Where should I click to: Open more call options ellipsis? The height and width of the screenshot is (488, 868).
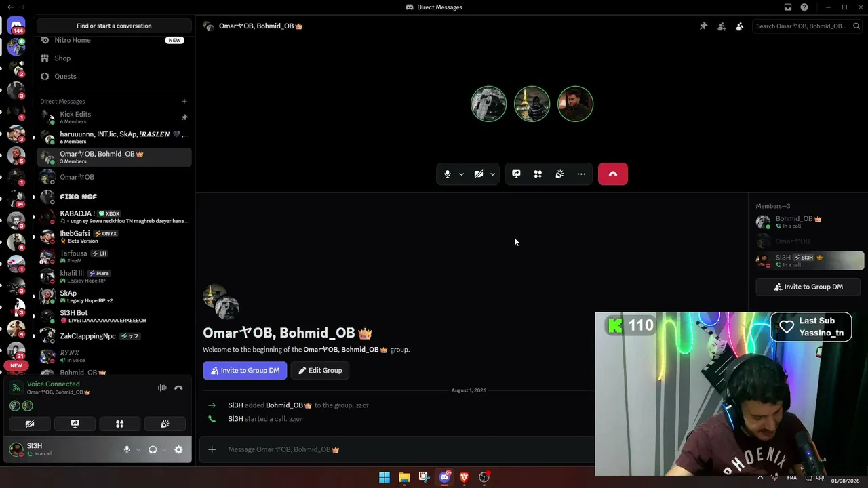581,174
